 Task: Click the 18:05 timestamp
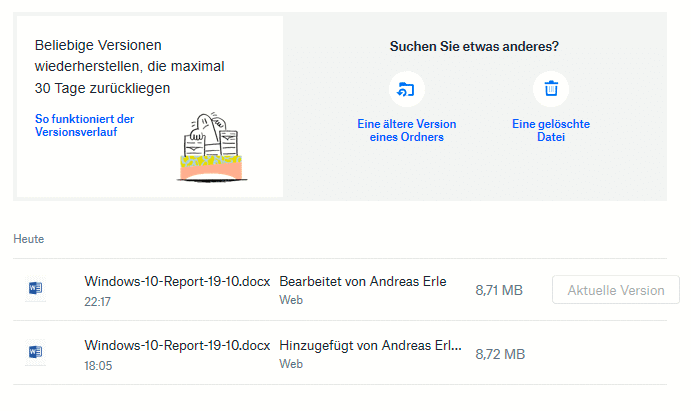(x=98, y=365)
